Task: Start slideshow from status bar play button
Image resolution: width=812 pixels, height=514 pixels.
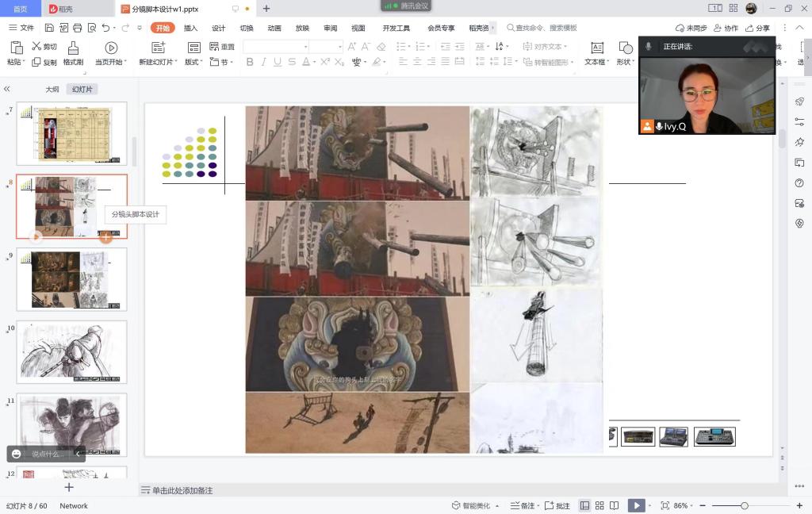Action: [x=635, y=505]
